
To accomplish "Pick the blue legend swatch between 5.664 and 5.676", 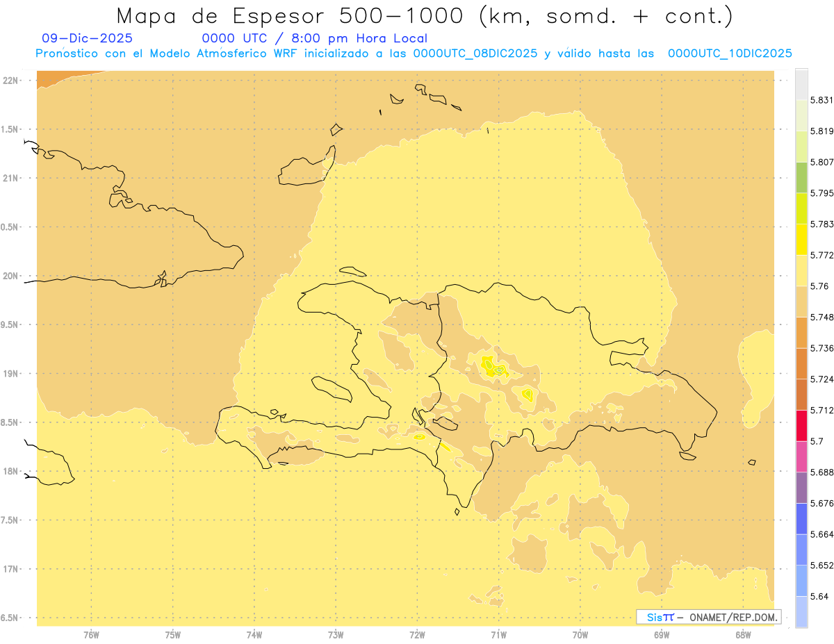I will [801, 518].
